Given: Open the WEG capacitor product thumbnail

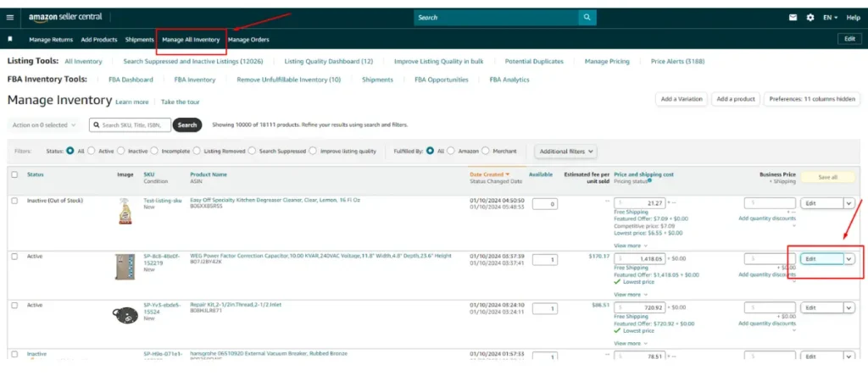Looking at the screenshot, I should pos(125,267).
